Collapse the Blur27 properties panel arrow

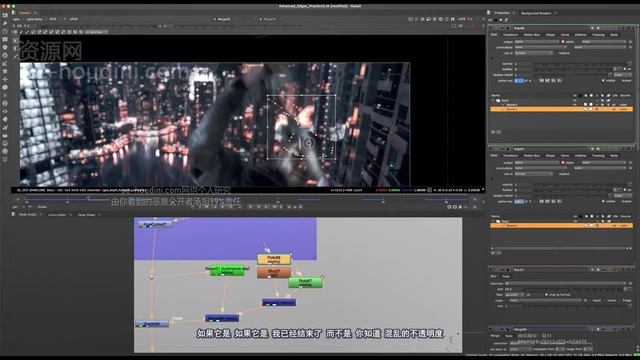click(x=491, y=269)
